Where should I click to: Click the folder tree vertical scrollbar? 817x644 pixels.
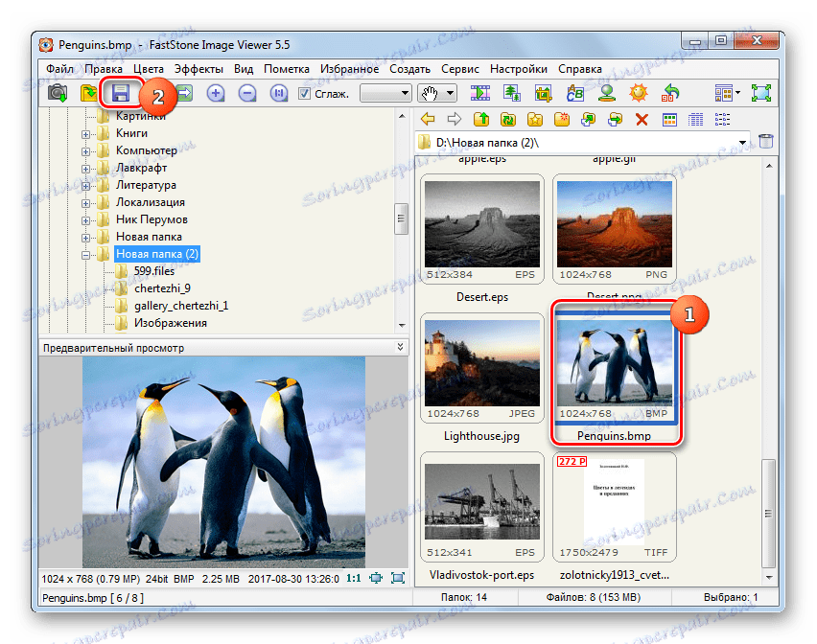coord(401,219)
